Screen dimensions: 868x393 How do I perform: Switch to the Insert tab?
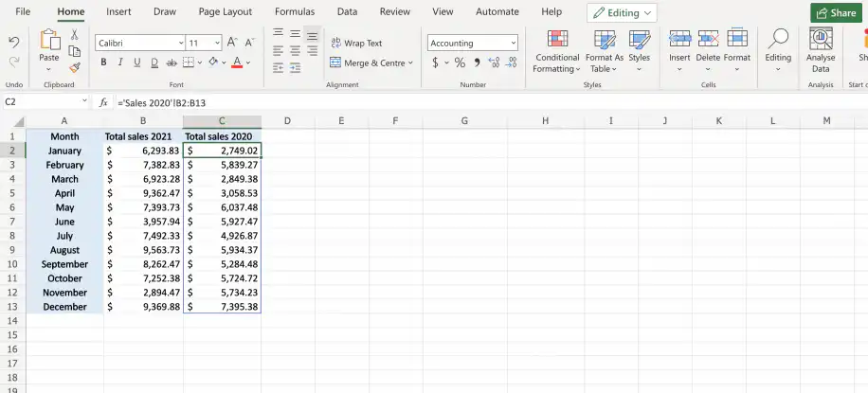click(x=118, y=11)
